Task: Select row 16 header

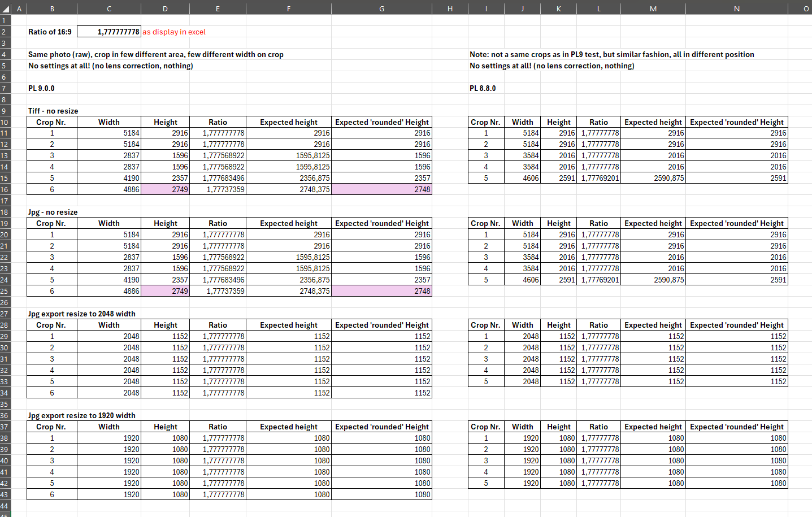Action: click(5, 190)
